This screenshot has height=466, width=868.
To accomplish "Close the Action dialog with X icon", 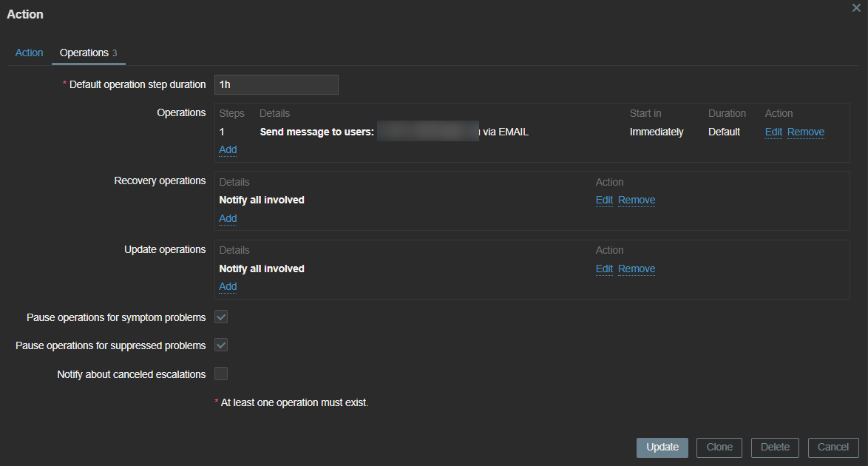I will [x=856, y=7].
